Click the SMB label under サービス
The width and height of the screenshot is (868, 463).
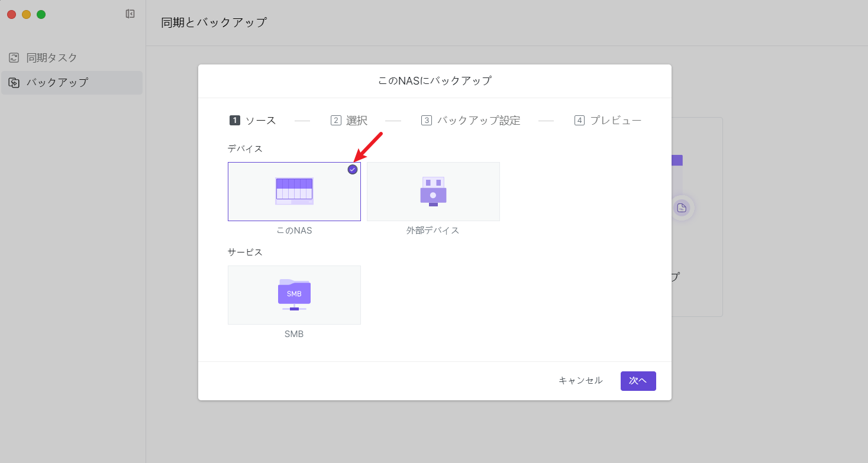tap(294, 334)
